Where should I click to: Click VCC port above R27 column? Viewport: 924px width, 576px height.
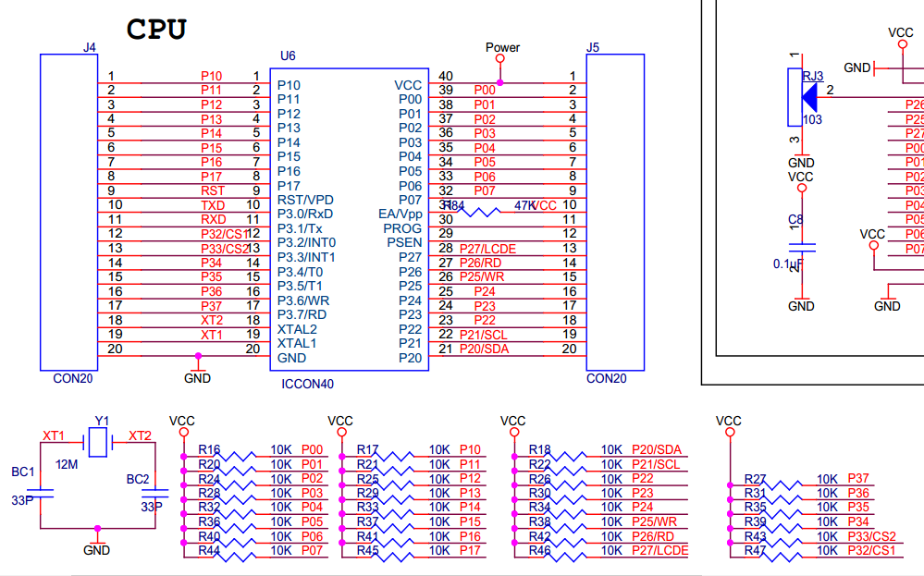click(729, 426)
